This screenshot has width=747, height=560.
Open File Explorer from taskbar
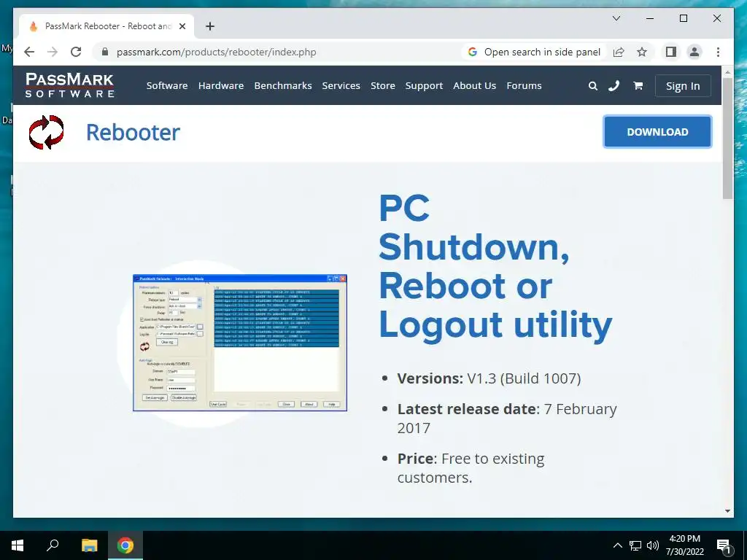(89, 545)
